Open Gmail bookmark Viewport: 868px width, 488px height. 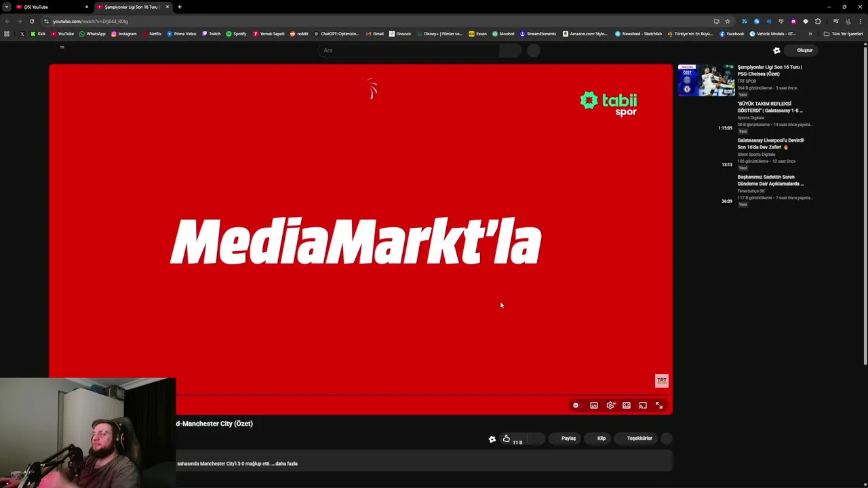point(374,34)
